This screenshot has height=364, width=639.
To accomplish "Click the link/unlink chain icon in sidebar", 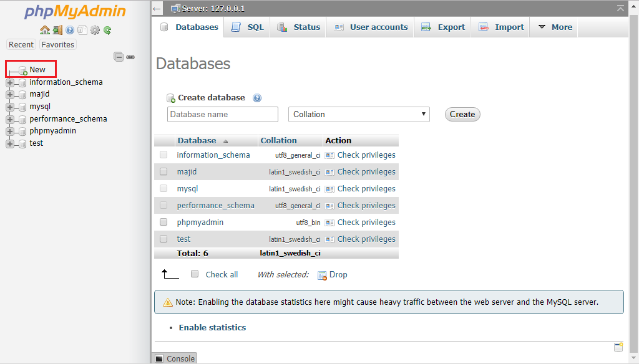I will [x=130, y=57].
